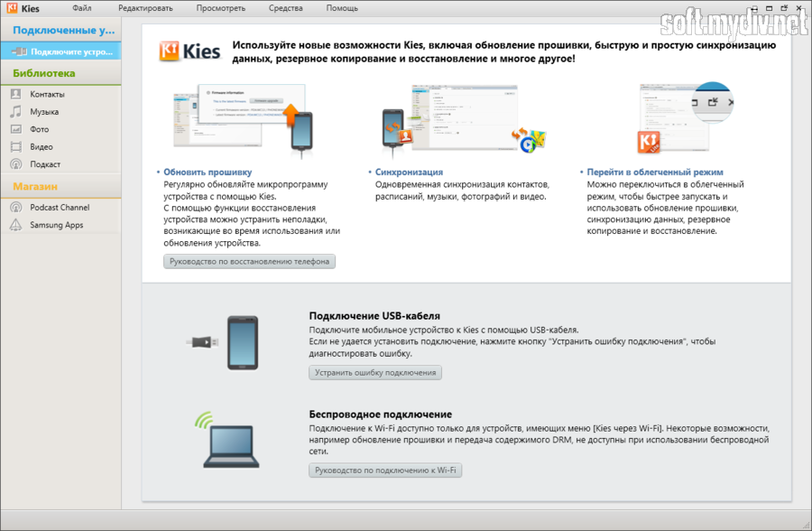Click the Samsung Apps icon

tap(16, 225)
